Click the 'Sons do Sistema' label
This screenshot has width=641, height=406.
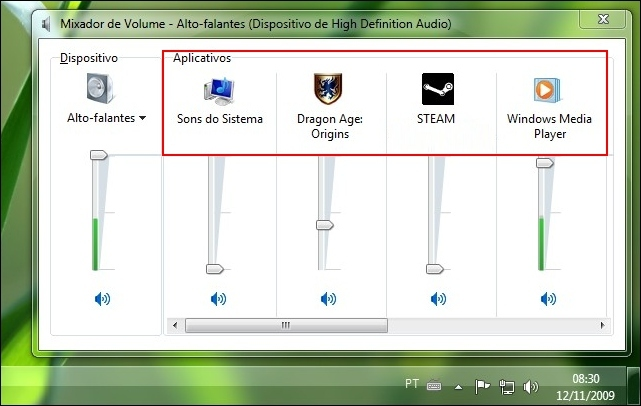pos(220,119)
